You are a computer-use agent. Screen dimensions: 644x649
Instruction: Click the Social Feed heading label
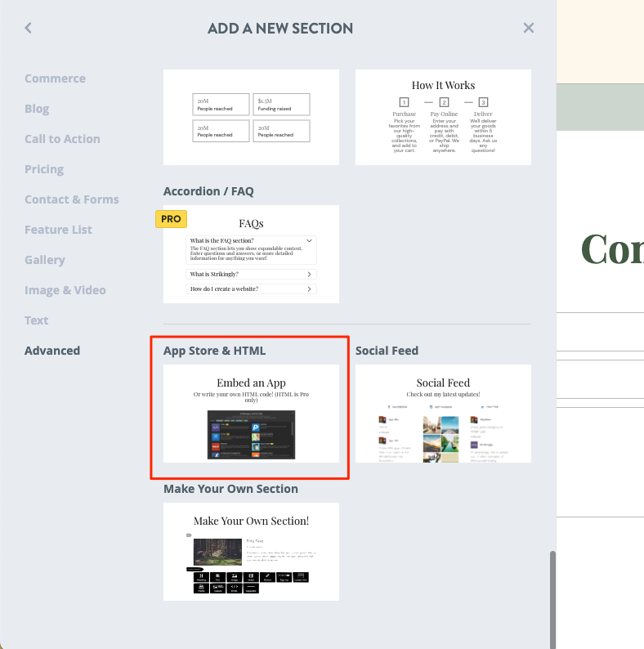click(387, 351)
